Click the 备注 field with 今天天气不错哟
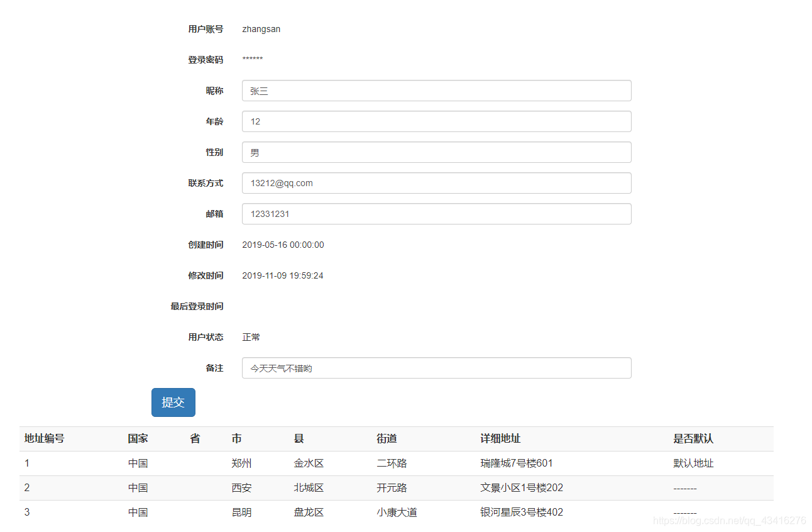 (x=436, y=368)
